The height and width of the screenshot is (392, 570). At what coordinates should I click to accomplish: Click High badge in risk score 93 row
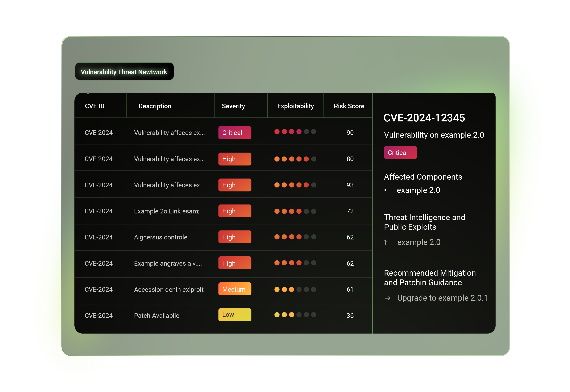point(235,185)
